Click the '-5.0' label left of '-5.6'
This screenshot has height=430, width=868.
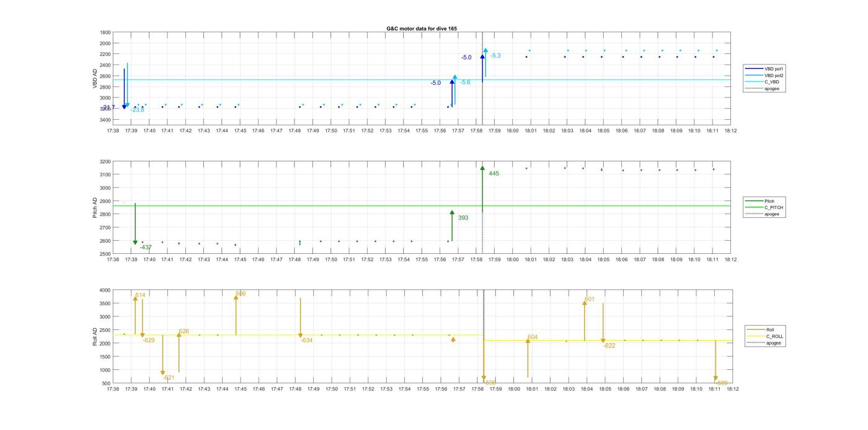tap(436, 83)
